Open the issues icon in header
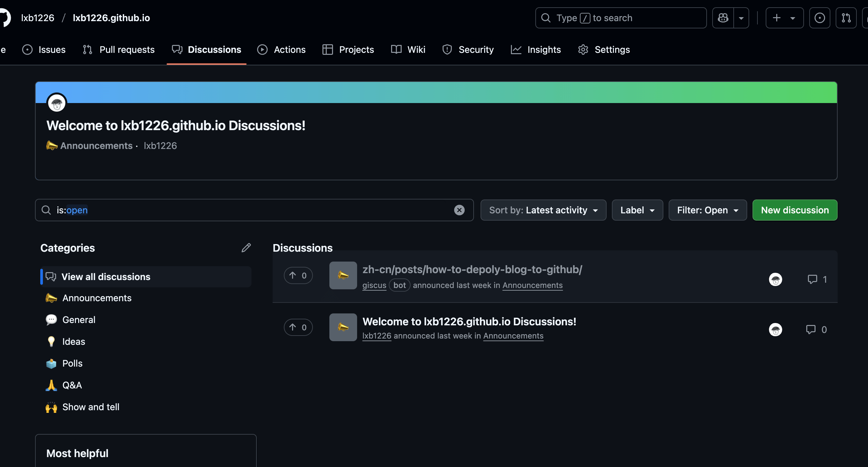868x467 pixels. tap(819, 18)
